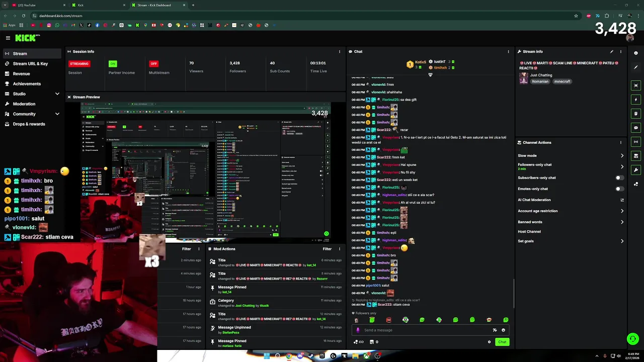Screen dimensions: 644x362
Task: Click Just Chatting category name
Action: coord(541,75)
